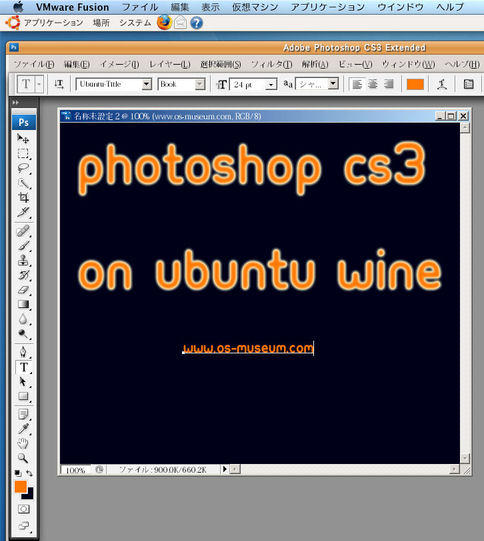This screenshot has width=484, height=541.
Task: Open the Ubuntu-Title font family dropdown
Action: (147, 84)
